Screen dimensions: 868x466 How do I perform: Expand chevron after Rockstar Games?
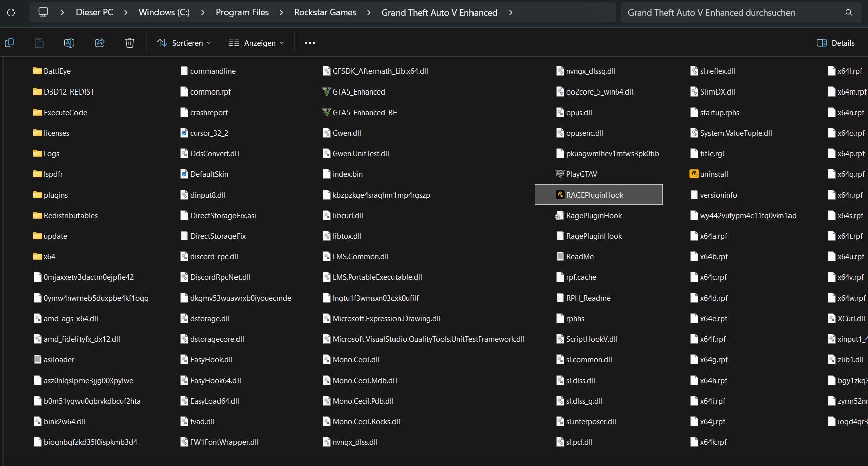[x=369, y=12]
